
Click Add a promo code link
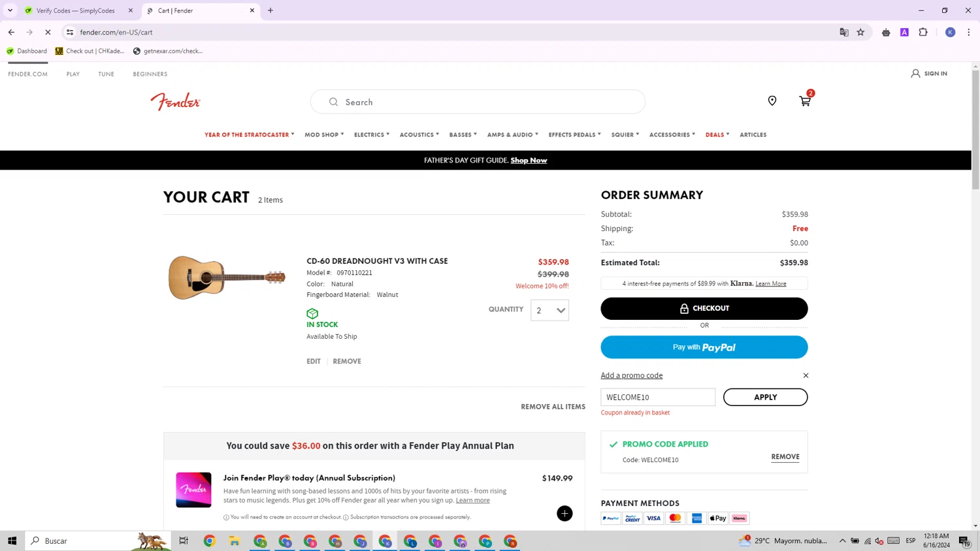click(632, 375)
